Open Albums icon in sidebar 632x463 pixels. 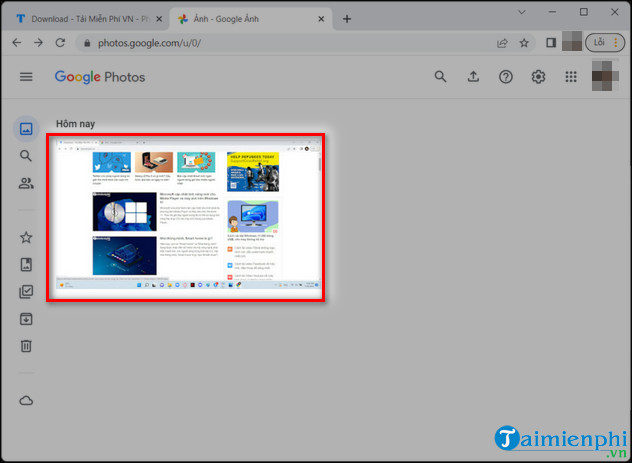[26, 265]
